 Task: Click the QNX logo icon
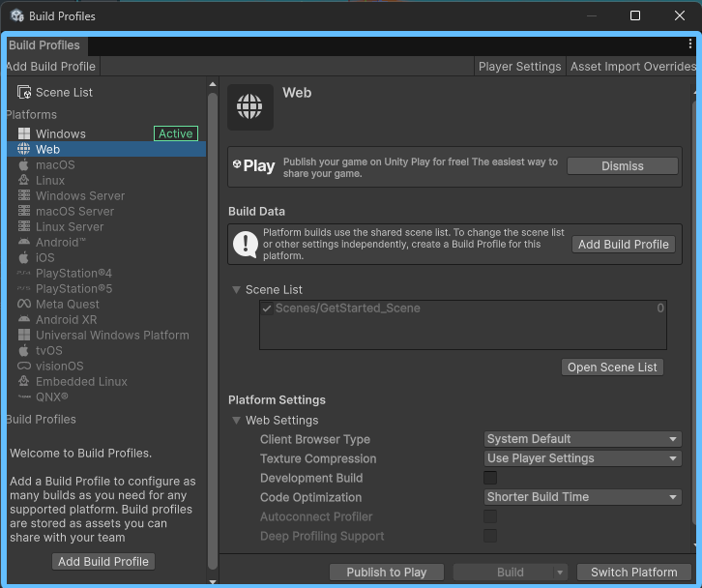pos(24,397)
